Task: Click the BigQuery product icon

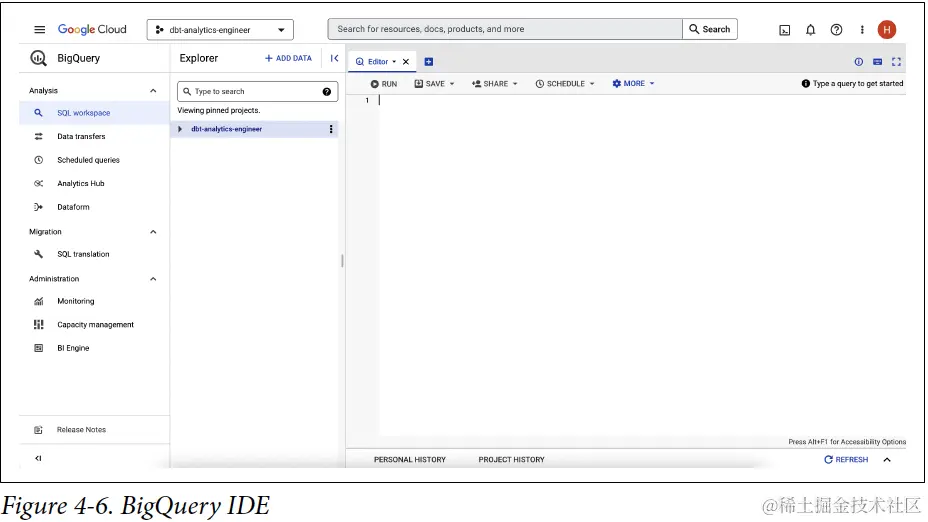Action: 38,58
